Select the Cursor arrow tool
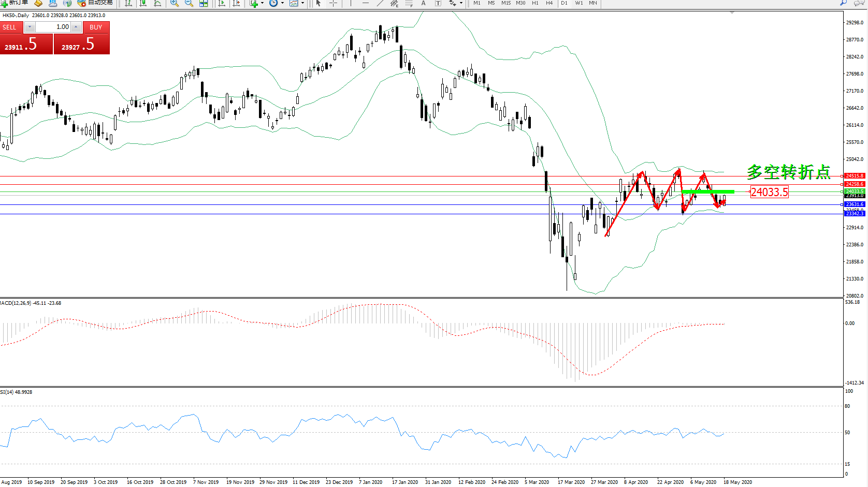Screen dimensions: 868x487 (319, 3)
